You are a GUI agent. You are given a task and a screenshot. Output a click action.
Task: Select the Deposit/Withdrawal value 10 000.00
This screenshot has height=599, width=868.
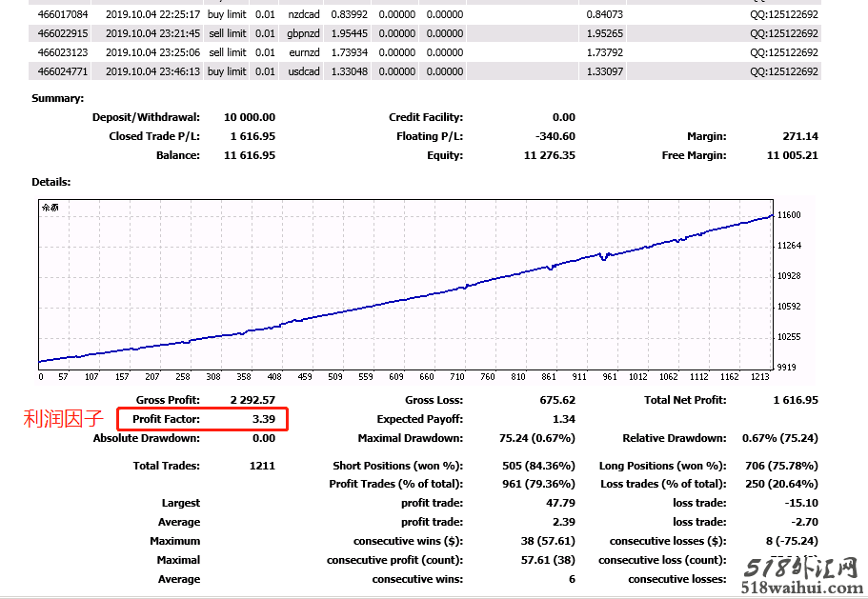[x=250, y=117]
